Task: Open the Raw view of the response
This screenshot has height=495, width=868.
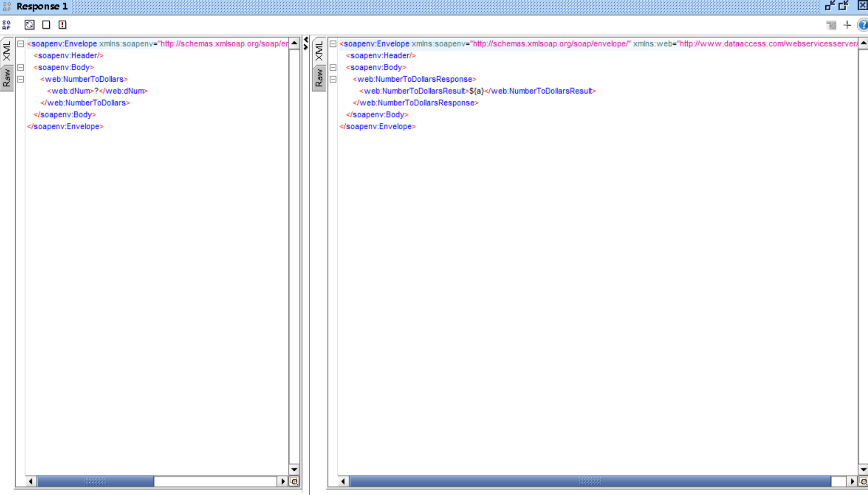Action: (x=319, y=76)
